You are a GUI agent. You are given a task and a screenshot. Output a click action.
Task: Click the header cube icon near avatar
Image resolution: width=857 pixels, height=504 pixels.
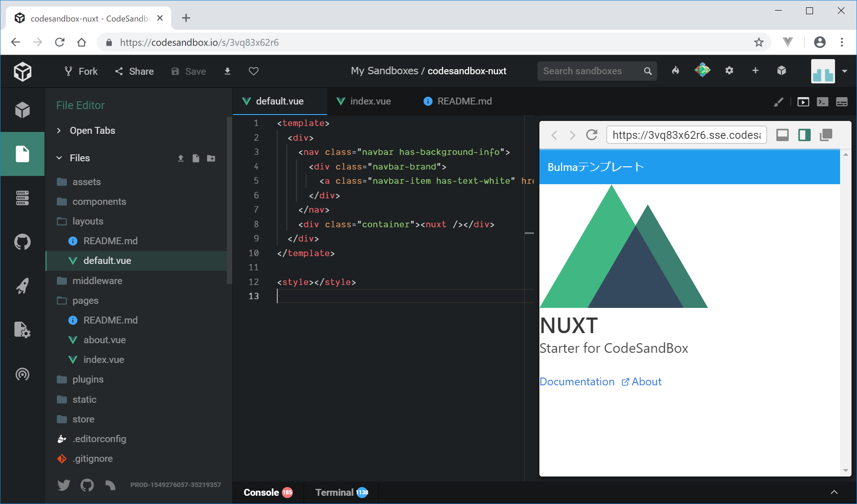(x=782, y=71)
